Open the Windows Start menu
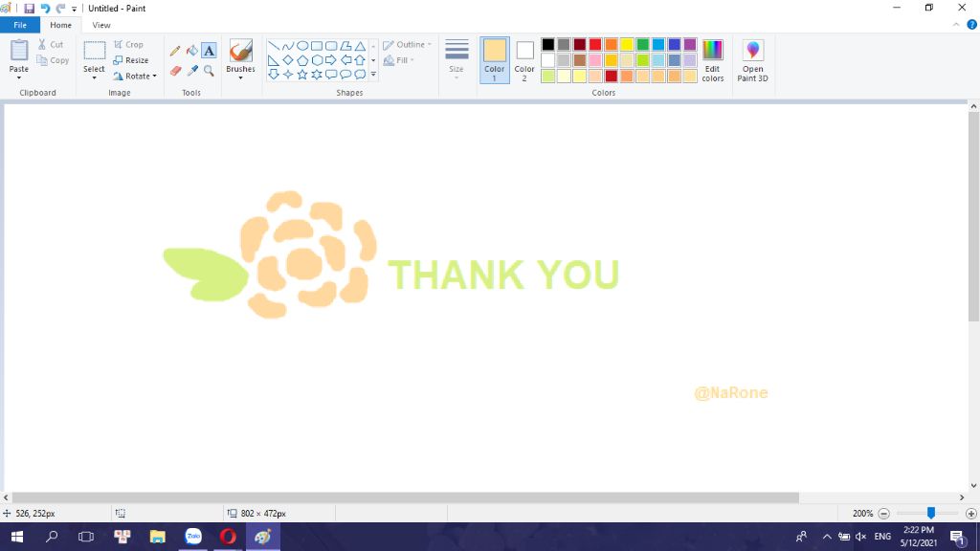Screen dimensions: 980x551 coord(17,537)
